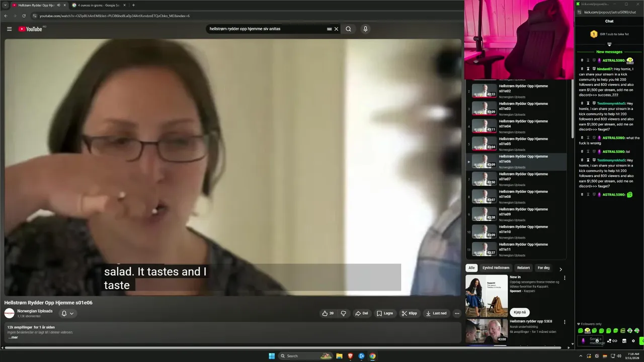This screenshot has height=362, width=644.
Task: Open File Explorer from the taskbar
Action: (339, 356)
